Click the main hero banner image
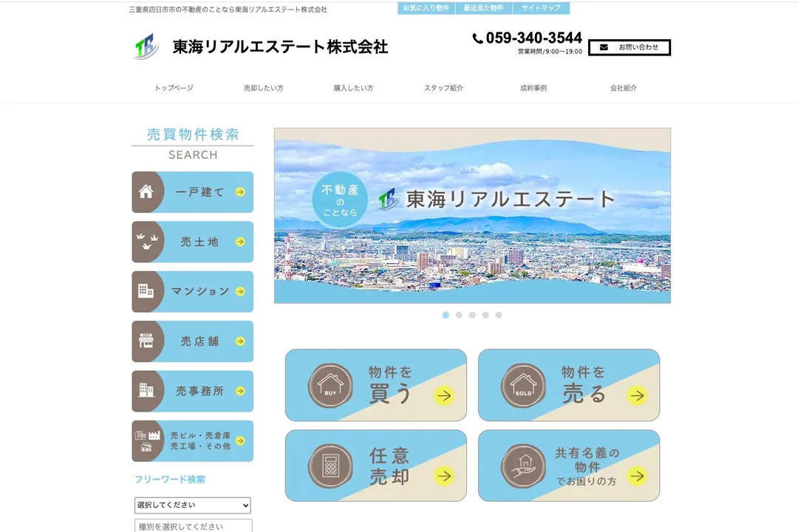 (472, 216)
